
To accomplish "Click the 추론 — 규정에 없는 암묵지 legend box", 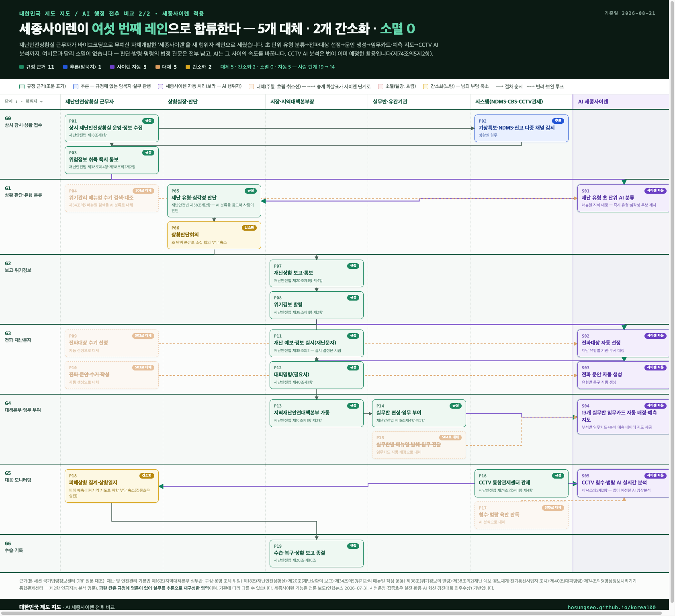I will coord(76,86).
